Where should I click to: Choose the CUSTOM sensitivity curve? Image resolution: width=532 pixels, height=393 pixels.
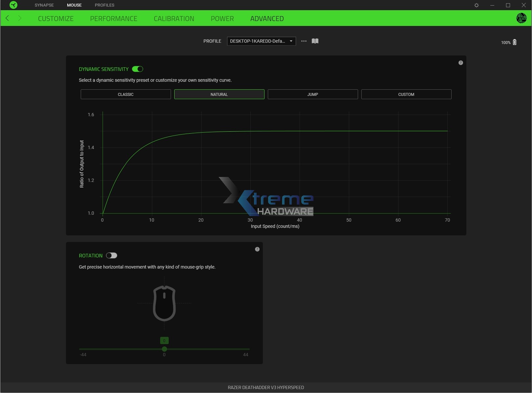click(x=406, y=94)
